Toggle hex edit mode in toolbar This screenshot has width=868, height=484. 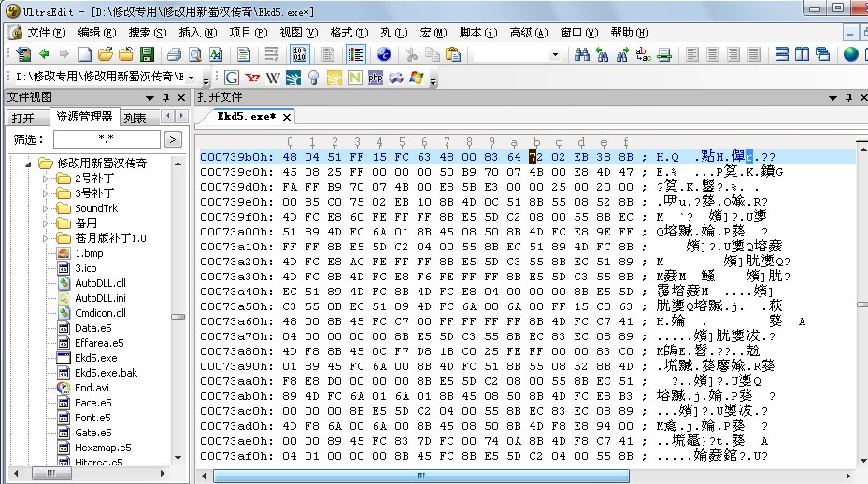pyautogui.click(x=300, y=54)
